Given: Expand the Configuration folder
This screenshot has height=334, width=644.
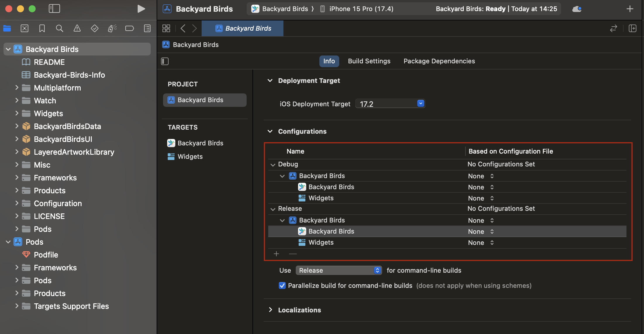Looking at the screenshot, I should (17, 203).
